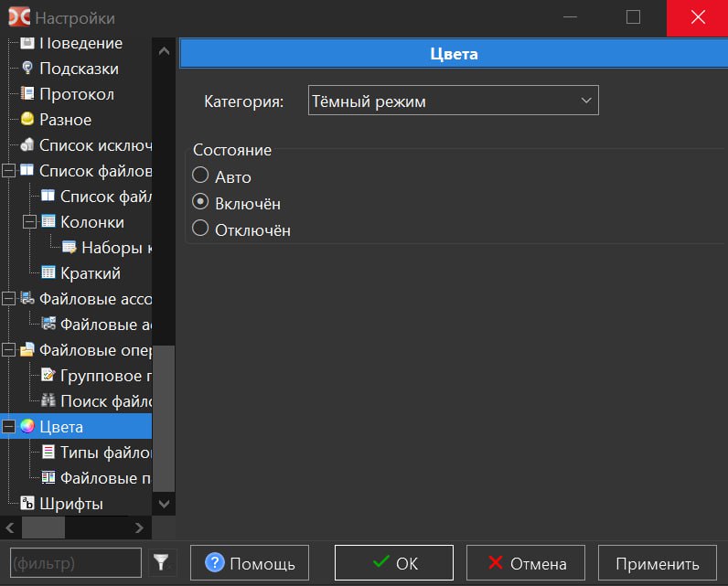Click the Краткий view table icon
728x586 pixels.
click(48, 273)
